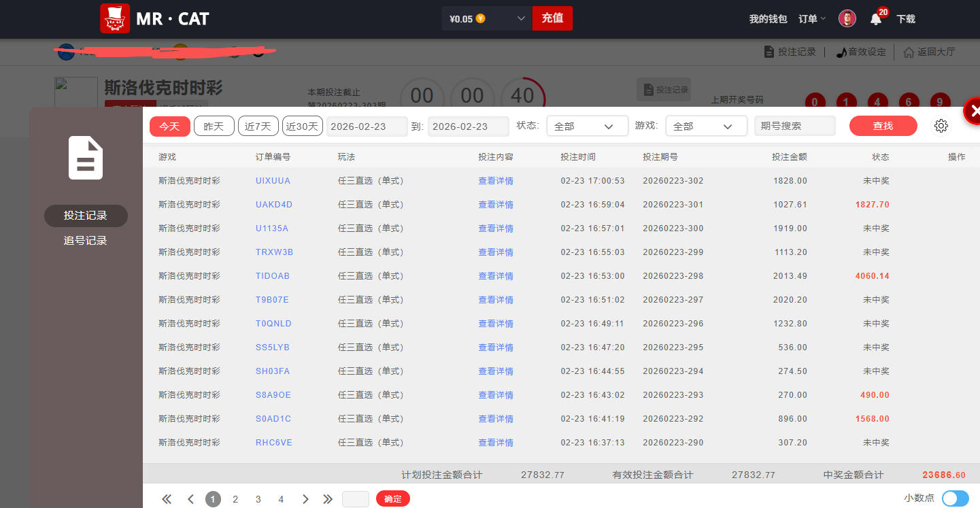Click the red 查找 button
The width and height of the screenshot is (980, 508).
883,126
